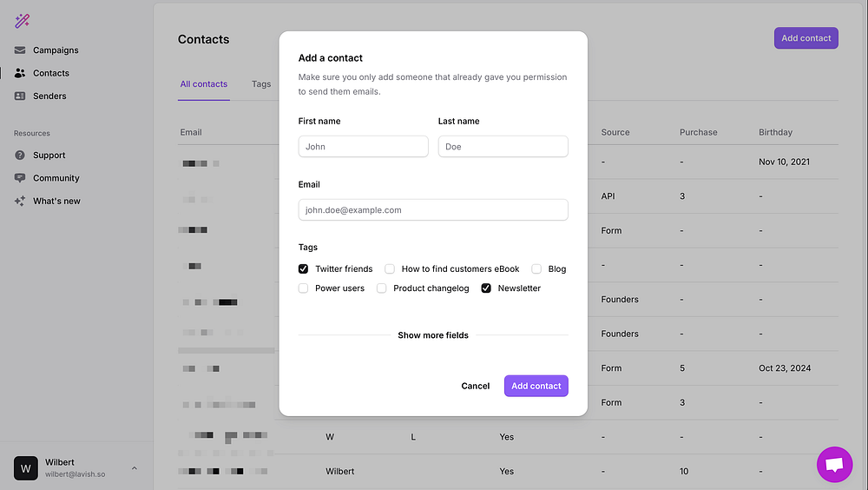Uncheck the Twitter friends tag
Screen dimensions: 868x490
[x=304, y=269]
